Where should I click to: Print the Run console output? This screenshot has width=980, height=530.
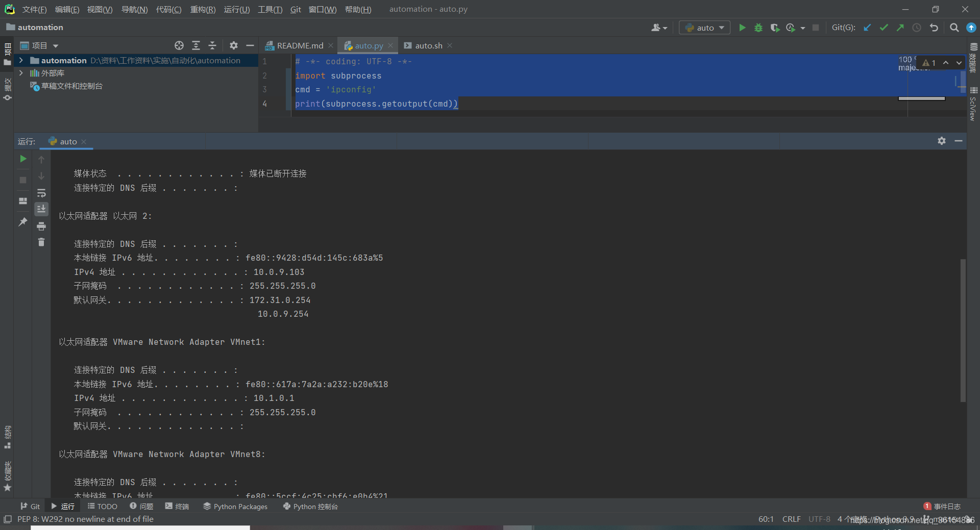tap(41, 226)
